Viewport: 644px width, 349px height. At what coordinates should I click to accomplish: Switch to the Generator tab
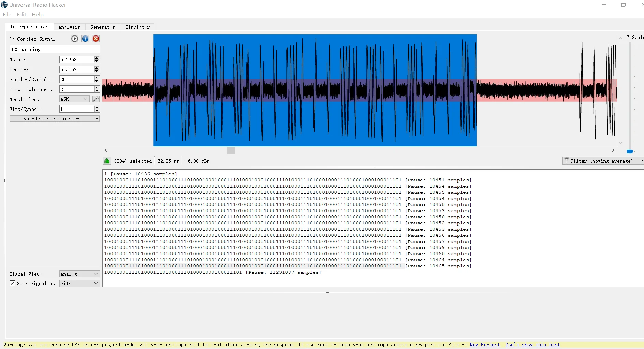coord(103,27)
